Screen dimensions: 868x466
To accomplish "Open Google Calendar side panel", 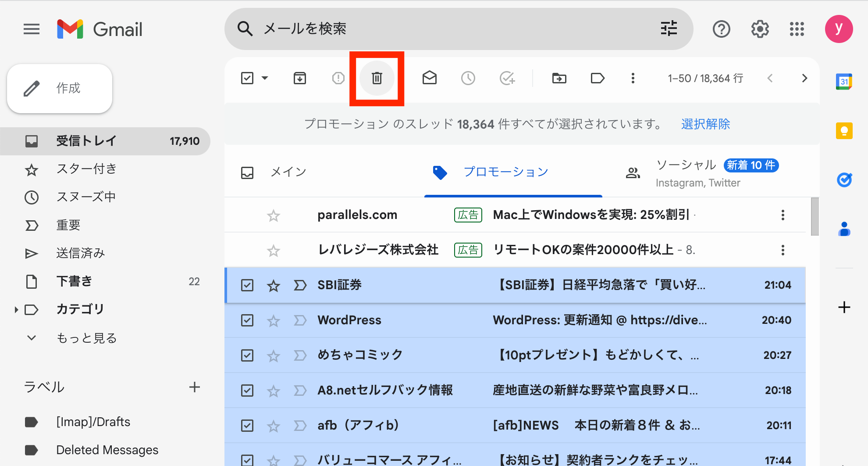I will coord(844,82).
